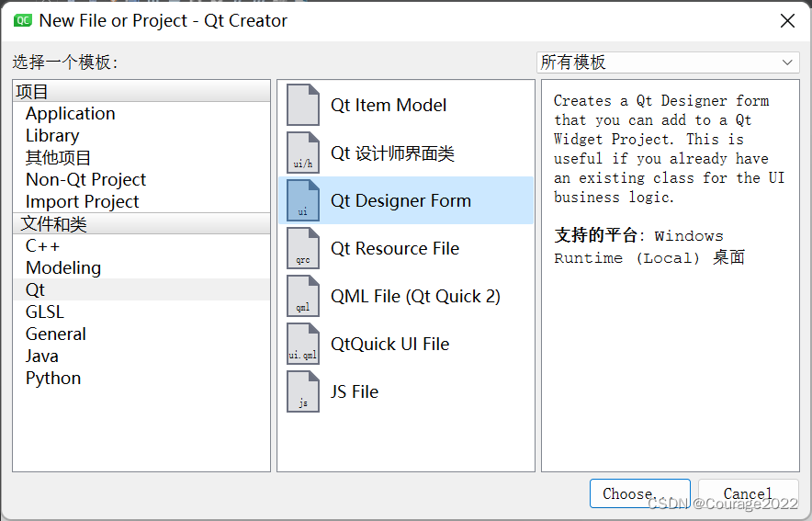Click the qml icon of QML File
The width and height of the screenshot is (812, 521).
[303, 296]
